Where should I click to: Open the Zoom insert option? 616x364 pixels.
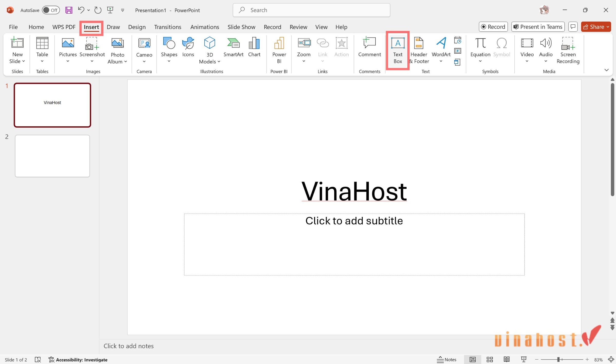(x=304, y=50)
